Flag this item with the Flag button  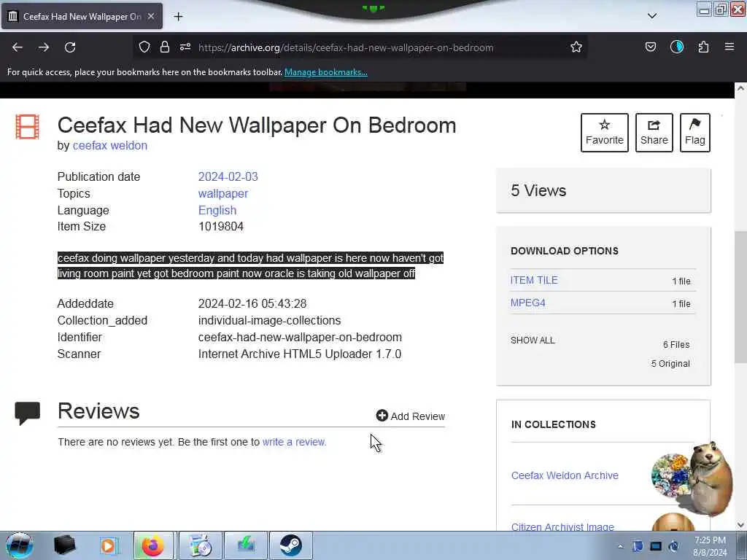coord(695,133)
